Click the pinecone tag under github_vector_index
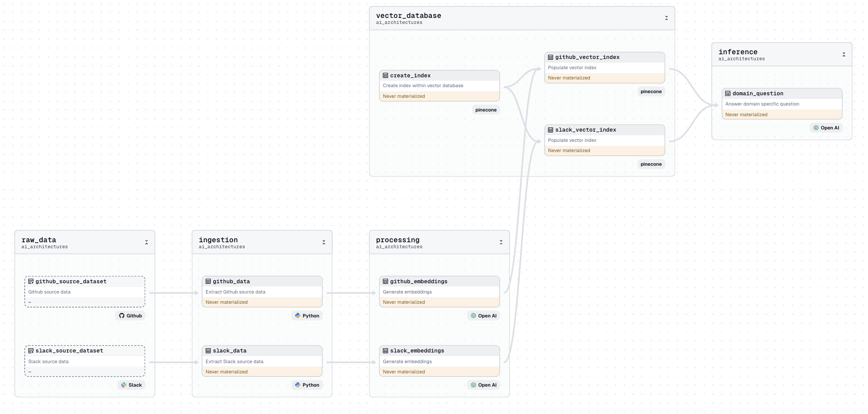The width and height of the screenshot is (868, 414). pyautogui.click(x=651, y=91)
